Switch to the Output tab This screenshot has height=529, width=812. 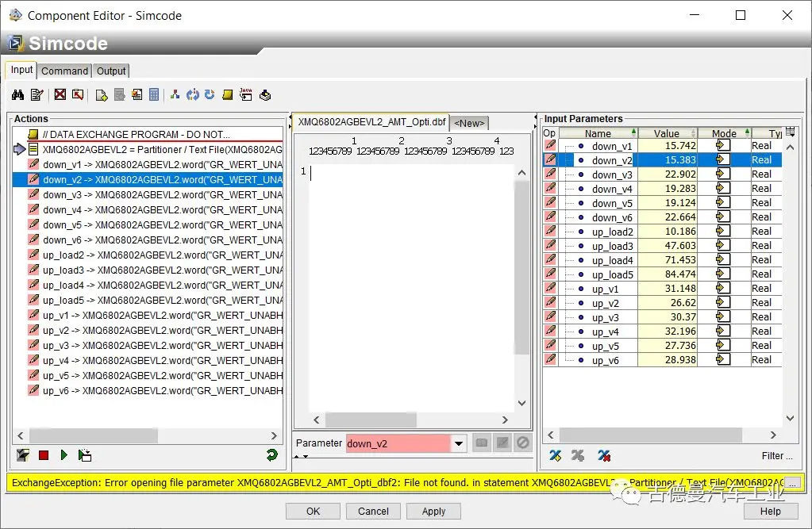tap(111, 71)
